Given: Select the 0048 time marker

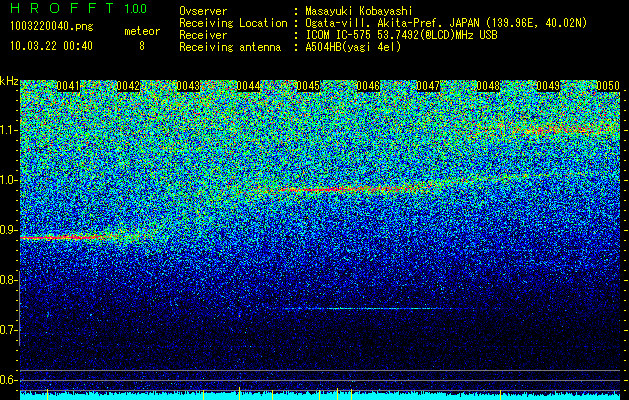Looking at the screenshot, I should 488,86.
